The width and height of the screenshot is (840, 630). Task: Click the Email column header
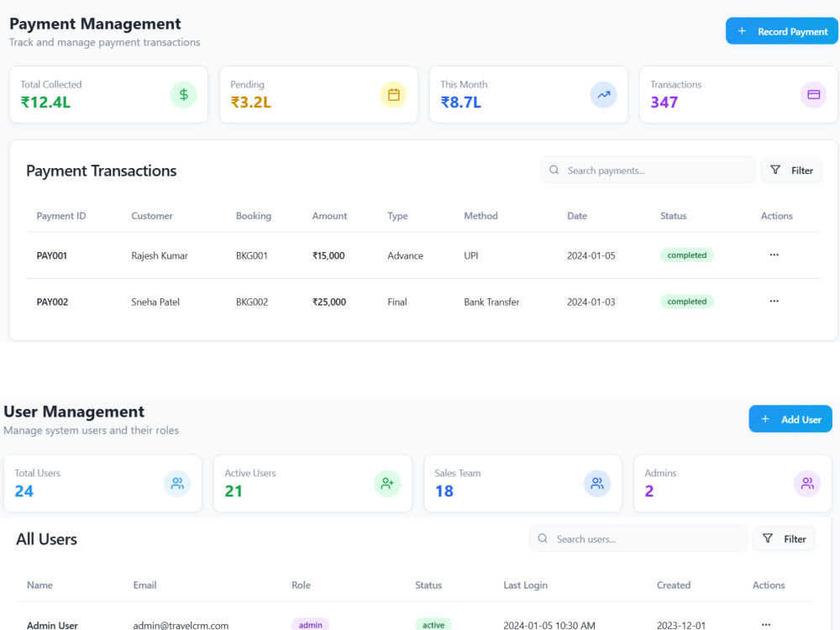144,585
